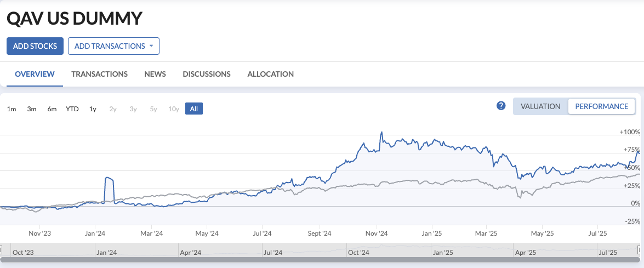Click the +75% axis label
644x268 pixels.
click(632, 150)
